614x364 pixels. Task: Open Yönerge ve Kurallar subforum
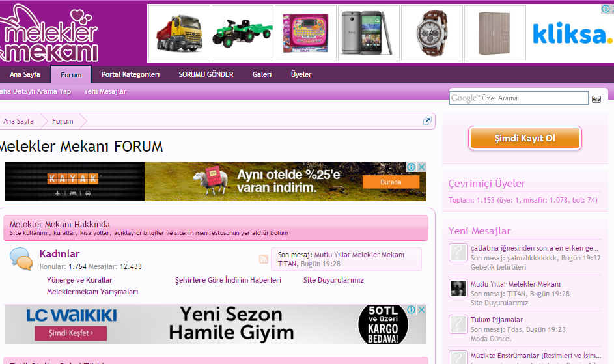click(x=79, y=280)
